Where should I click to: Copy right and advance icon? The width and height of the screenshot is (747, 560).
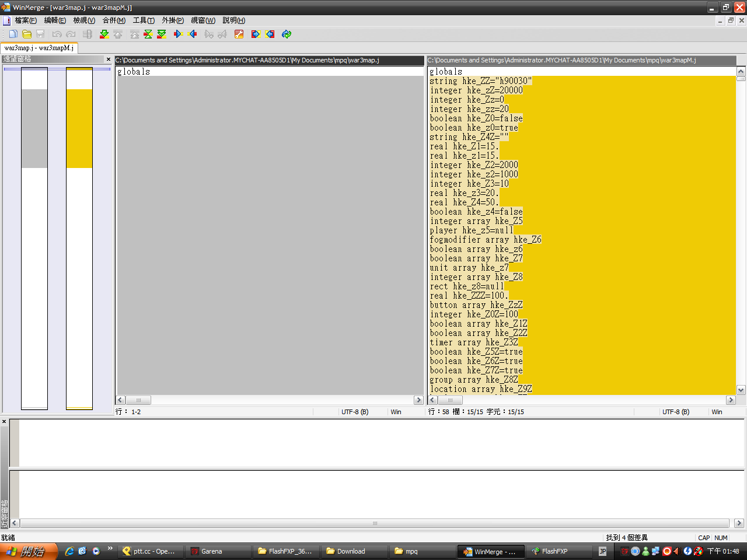pyautogui.click(x=209, y=34)
